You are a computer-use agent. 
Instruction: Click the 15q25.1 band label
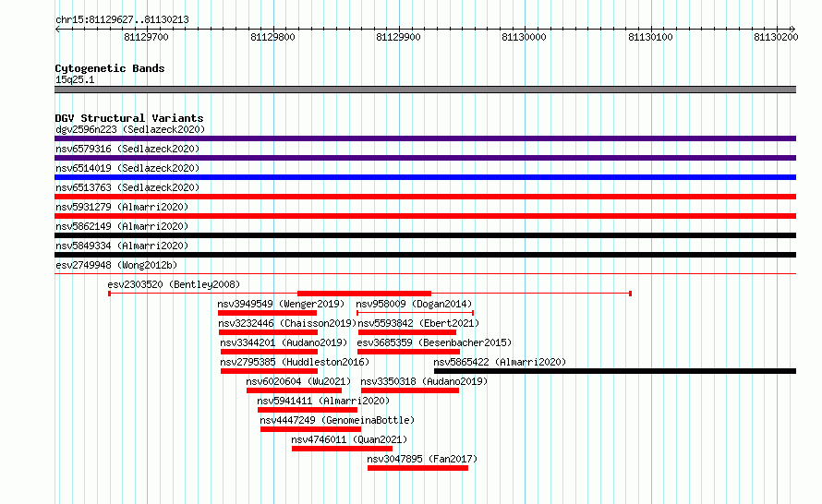click(x=75, y=79)
